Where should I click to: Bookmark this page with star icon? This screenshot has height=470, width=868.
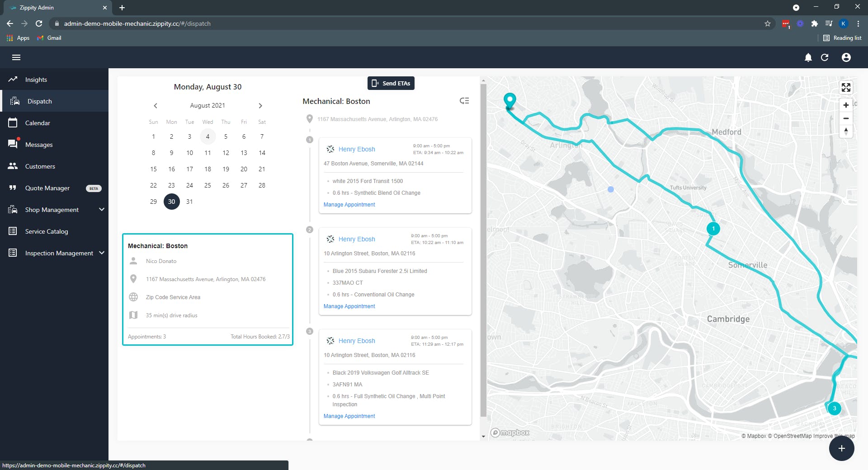[x=768, y=23]
